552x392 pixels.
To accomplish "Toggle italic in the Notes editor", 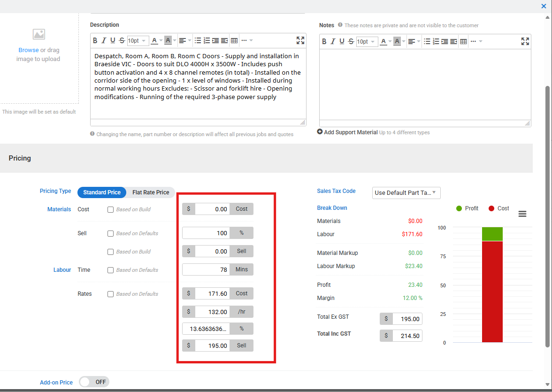I will click(x=333, y=42).
